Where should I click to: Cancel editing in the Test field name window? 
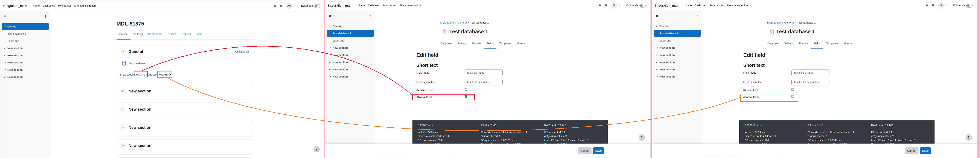pyautogui.click(x=585, y=151)
